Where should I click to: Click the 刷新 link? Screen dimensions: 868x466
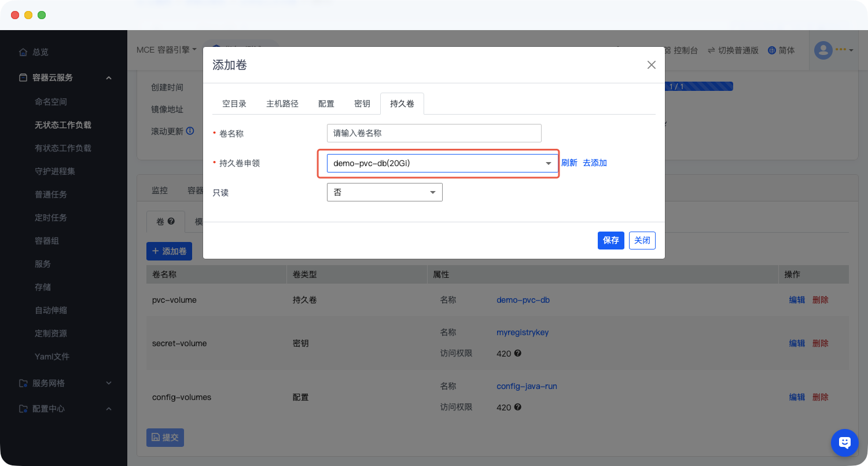(x=569, y=163)
